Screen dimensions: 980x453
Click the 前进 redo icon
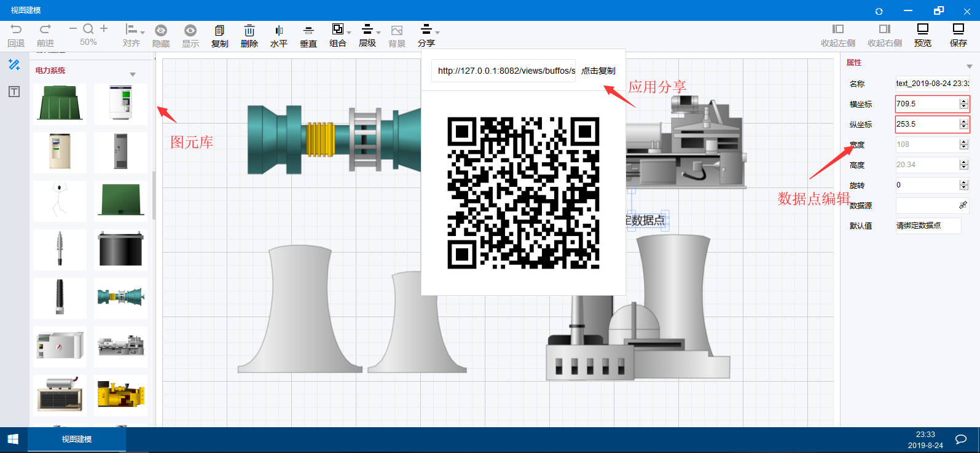tap(45, 30)
